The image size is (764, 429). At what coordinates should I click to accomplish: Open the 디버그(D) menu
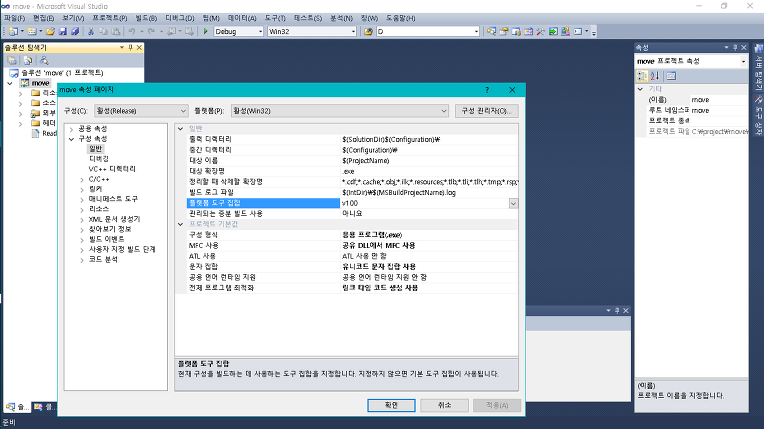(180, 18)
